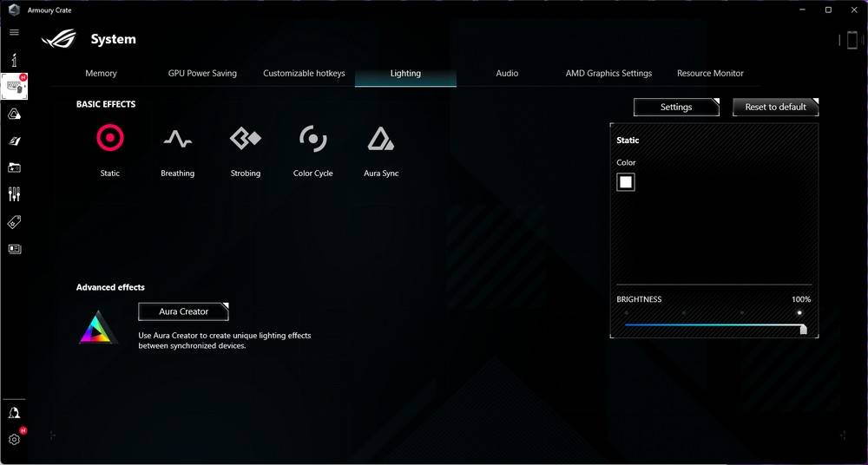868x465 pixels.
Task: Open the Scenario Profiles slash icon in sidebar
Action: coord(15,141)
